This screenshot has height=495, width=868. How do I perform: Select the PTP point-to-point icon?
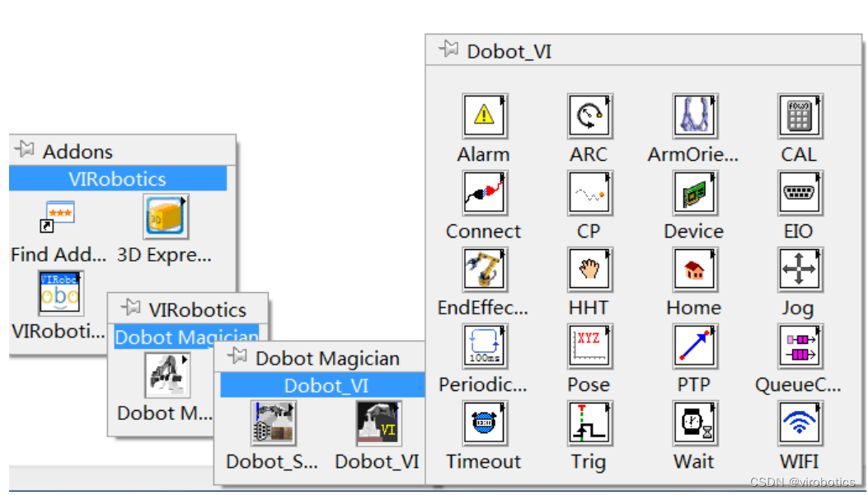695,346
